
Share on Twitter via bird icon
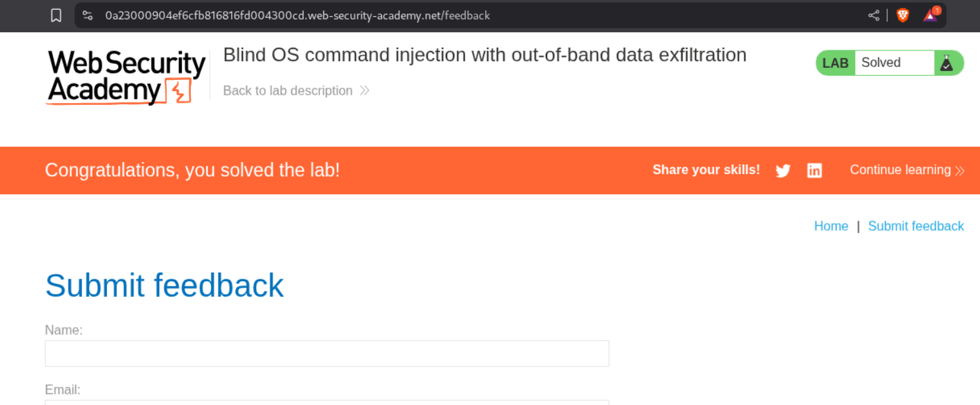(x=783, y=171)
